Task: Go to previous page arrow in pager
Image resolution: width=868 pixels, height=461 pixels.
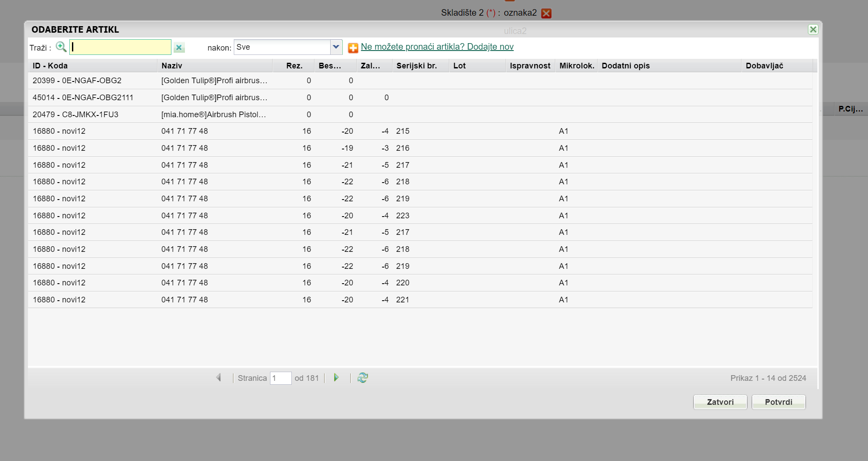Action: pos(219,378)
